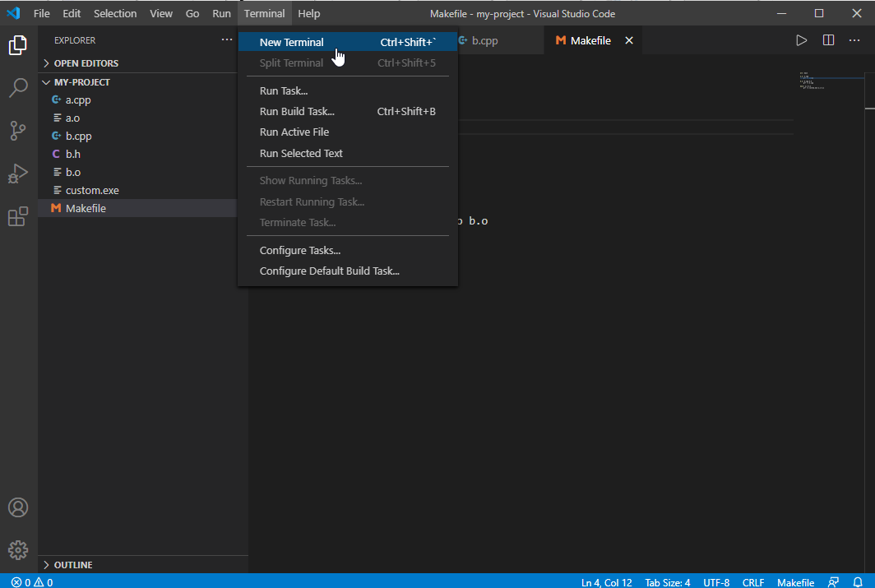This screenshot has height=588, width=875.
Task: Choose Run Build Task menu entry
Action: 297,111
